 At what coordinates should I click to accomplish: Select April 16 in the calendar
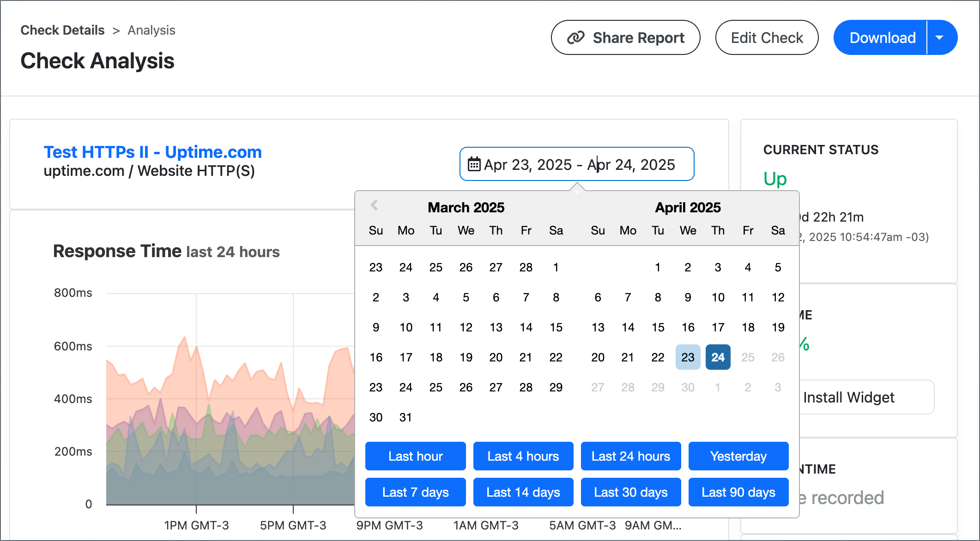[x=688, y=327]
